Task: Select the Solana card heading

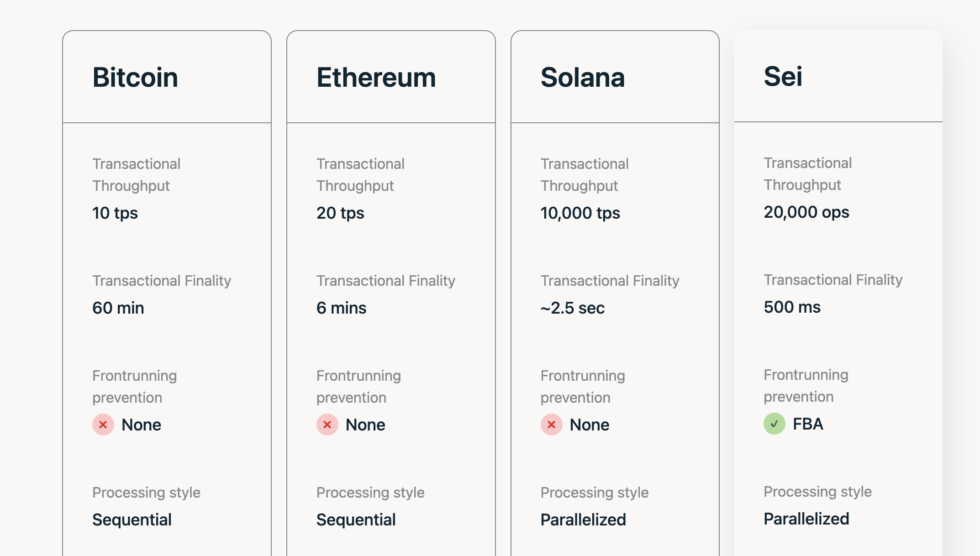Action: (x=583, y=77)
